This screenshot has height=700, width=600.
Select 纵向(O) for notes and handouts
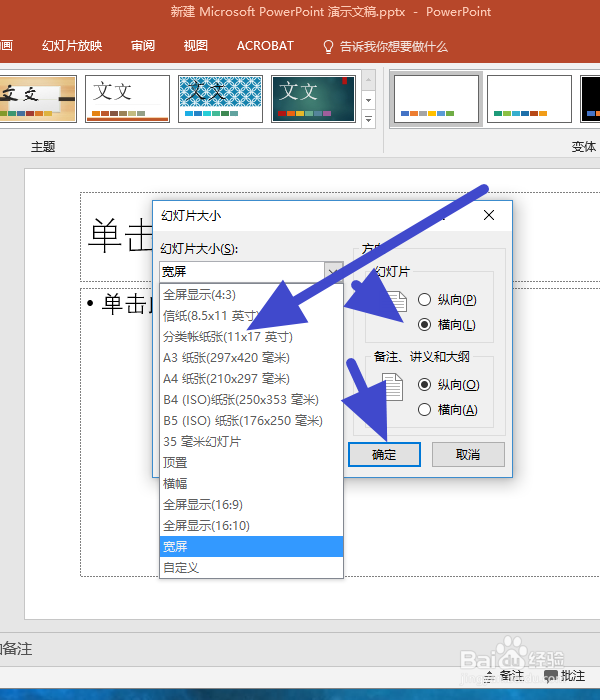pyautogui.click(x=449, y=384)
